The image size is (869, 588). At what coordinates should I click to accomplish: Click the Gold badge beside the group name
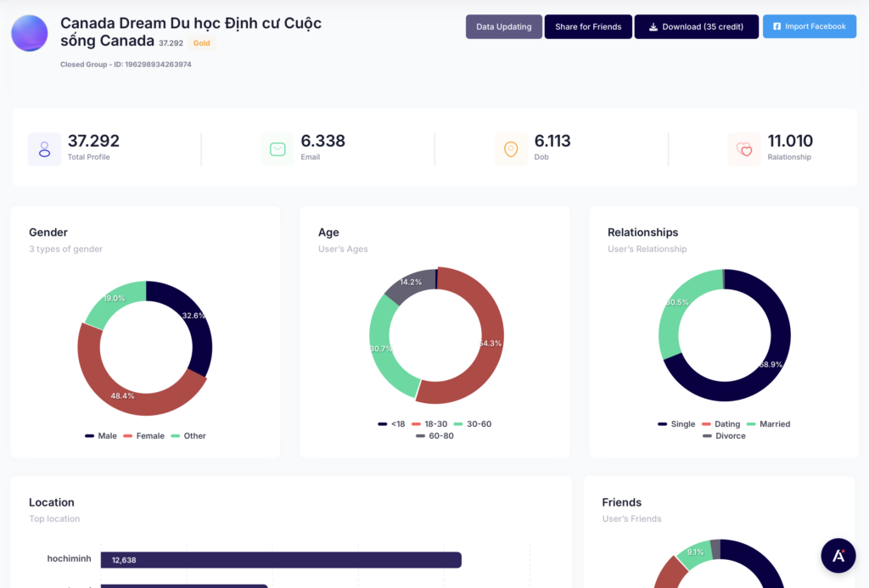tap(202, 43)
